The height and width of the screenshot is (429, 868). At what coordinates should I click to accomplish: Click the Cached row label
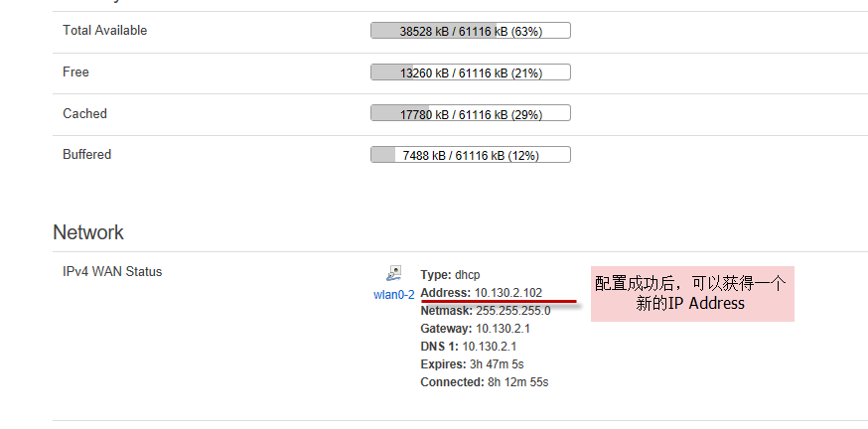point(84,113)
